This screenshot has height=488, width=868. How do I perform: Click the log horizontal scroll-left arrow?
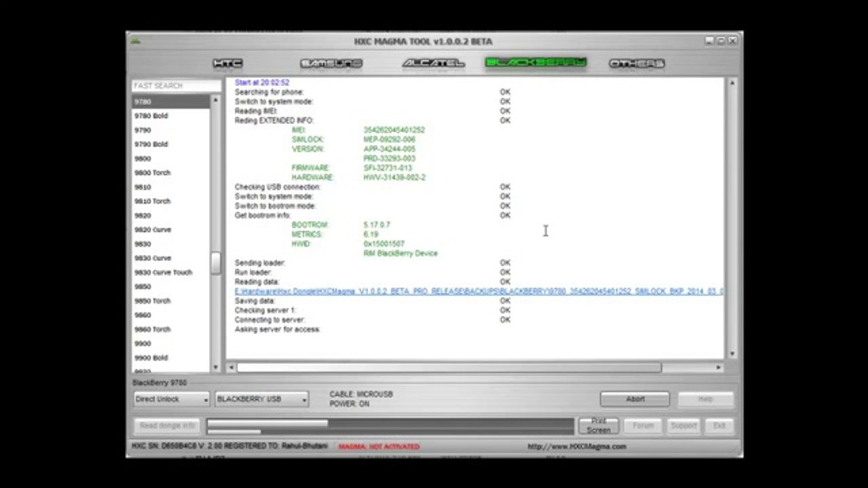tap(231, 367)
